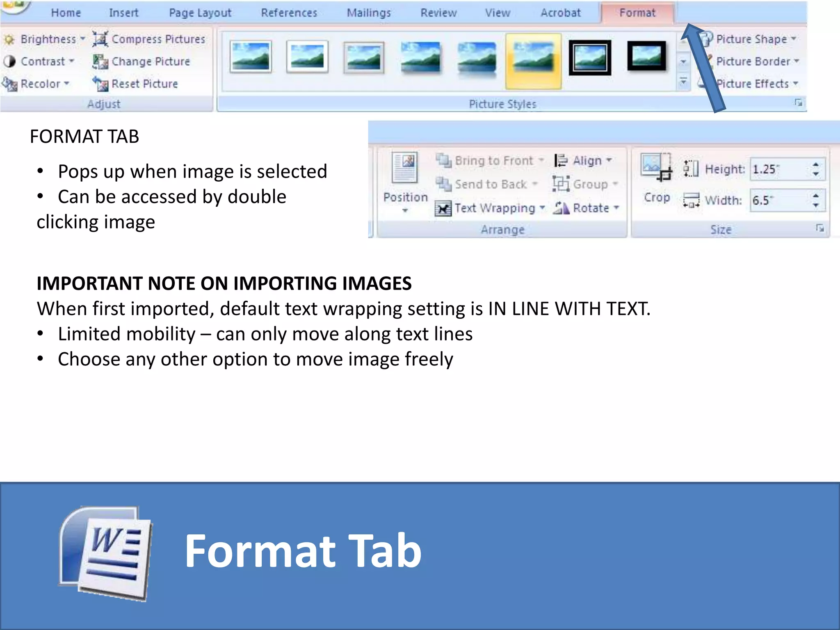Go to the Mailings tab
This screenshot has height=630, width=840.
coord(369,13)
